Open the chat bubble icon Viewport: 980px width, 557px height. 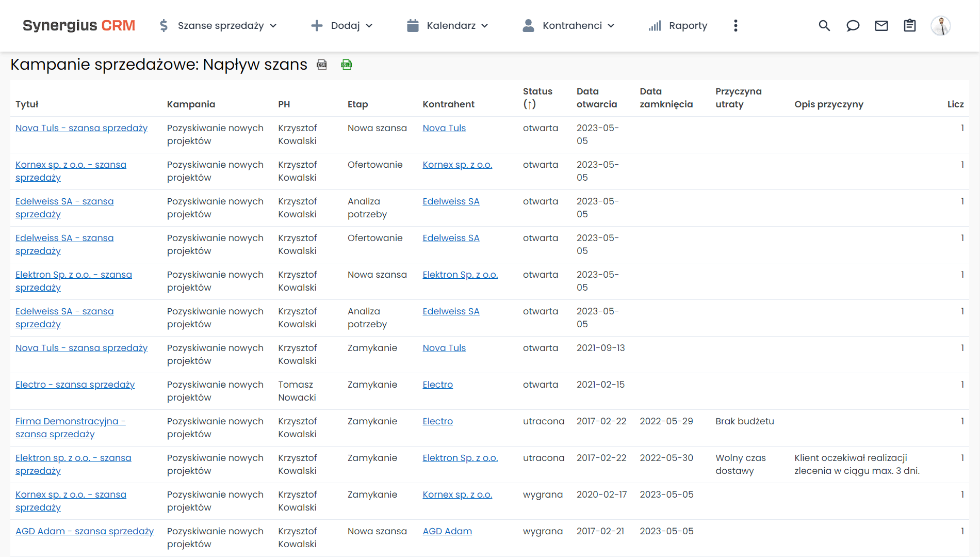(x=853, y=26)
